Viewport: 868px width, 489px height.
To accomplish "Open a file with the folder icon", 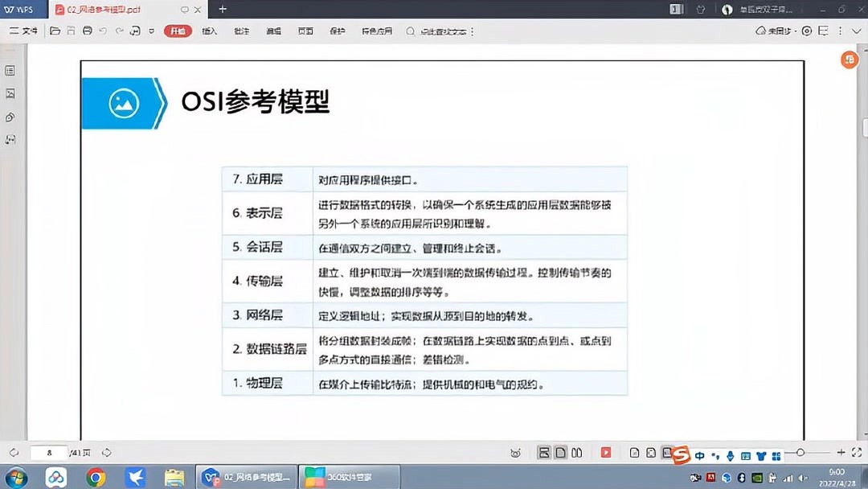I will (x=53, y=31).
